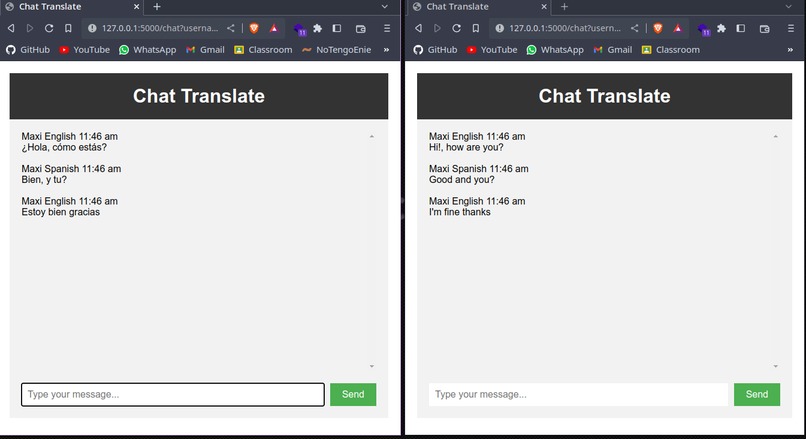This screenshot has width=806, height=439.
Task: Toggle sidebar panel icon in left window
Action: click(337, 28)
